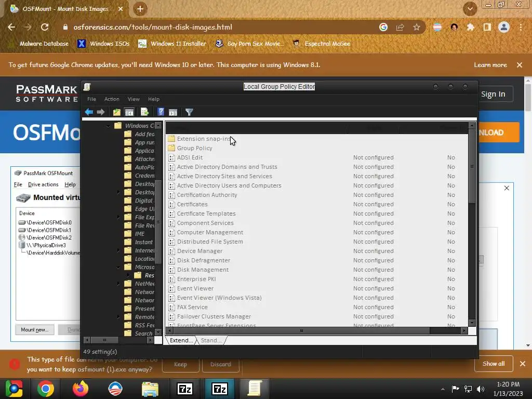Image resolution: width=532 pixels, height=399 pixels.
Task: Toggle the Show/Hide Console Tree icon
Action: point(129,112)
